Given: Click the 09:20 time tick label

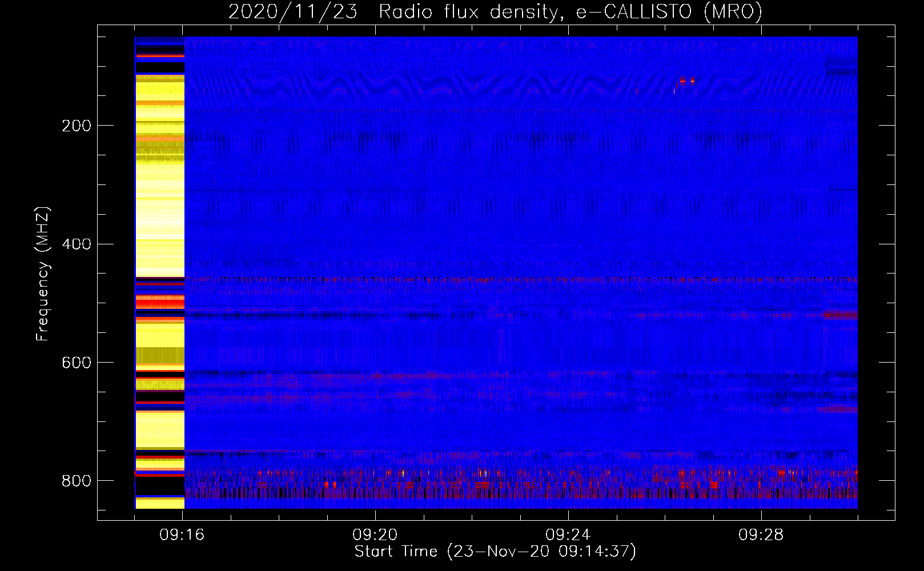Looking at the screenshot, I should (375, 535).
